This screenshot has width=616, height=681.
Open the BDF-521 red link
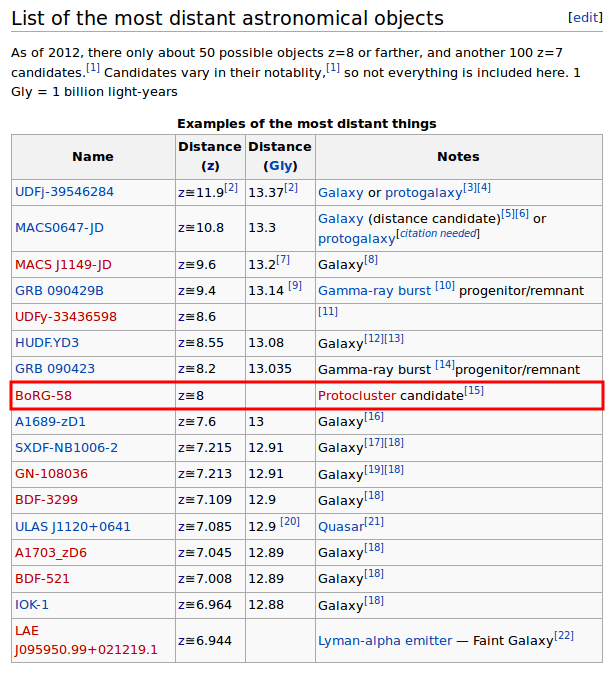pos(42,579)
